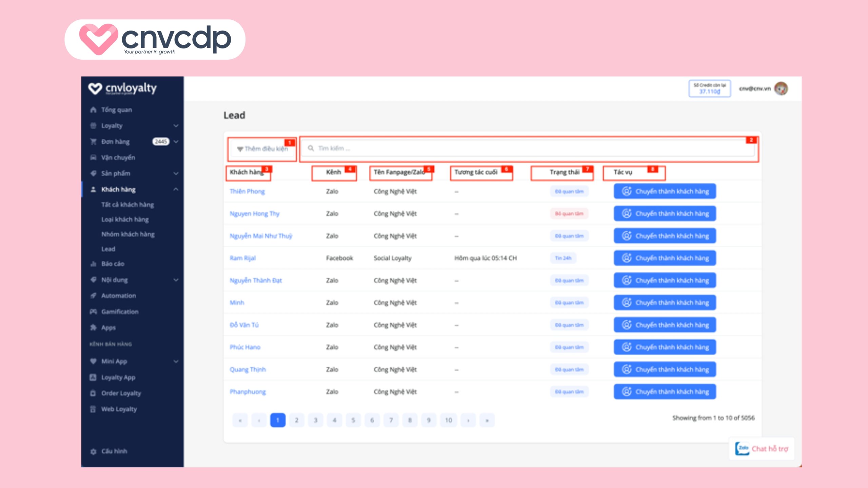Convert Ram Rijal to customer

click(x=665, y=258)
